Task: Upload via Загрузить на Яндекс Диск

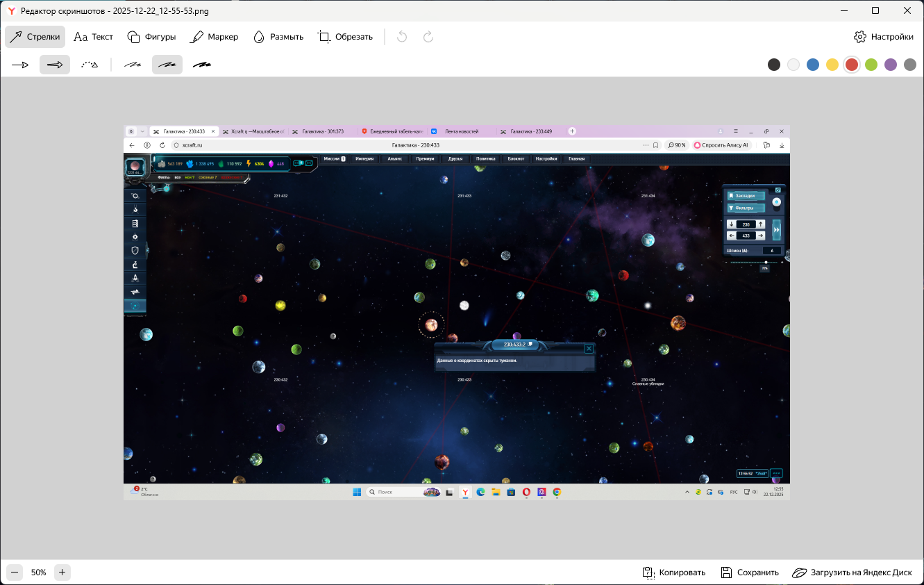Action: pos(852,572)
